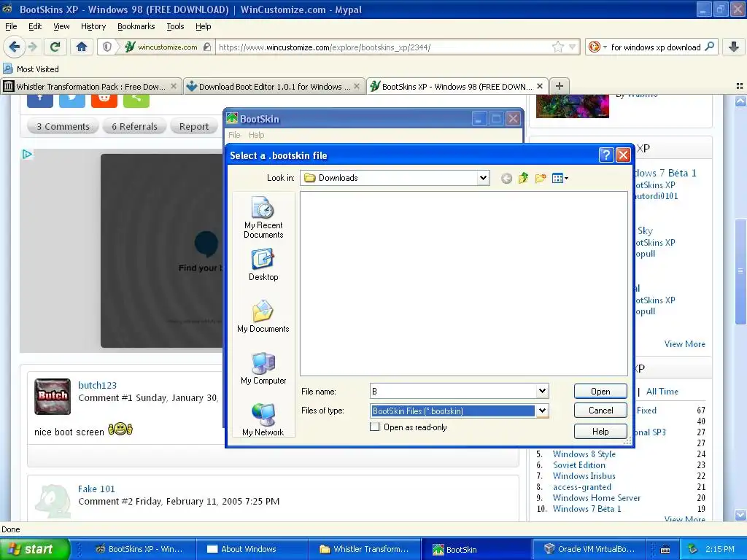This screenshot has width=747, height=560.
Task: Click the Report button
Action: click(x=194, y=126)
